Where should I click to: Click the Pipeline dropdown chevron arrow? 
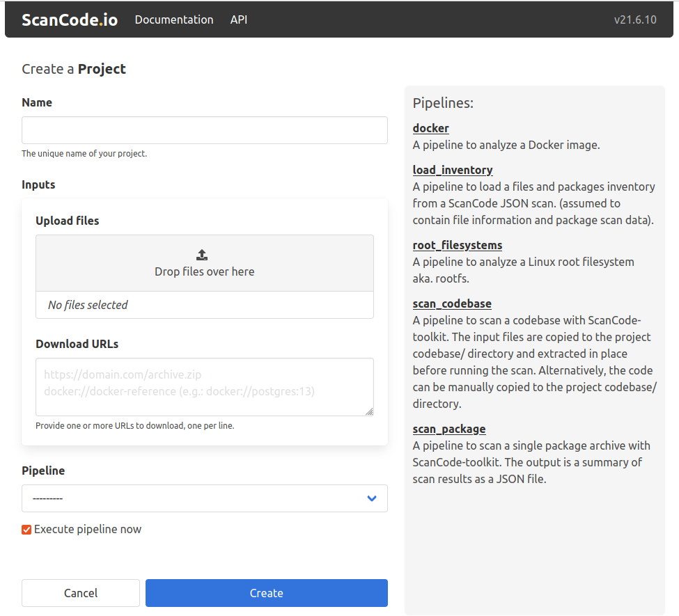[372, 498]
